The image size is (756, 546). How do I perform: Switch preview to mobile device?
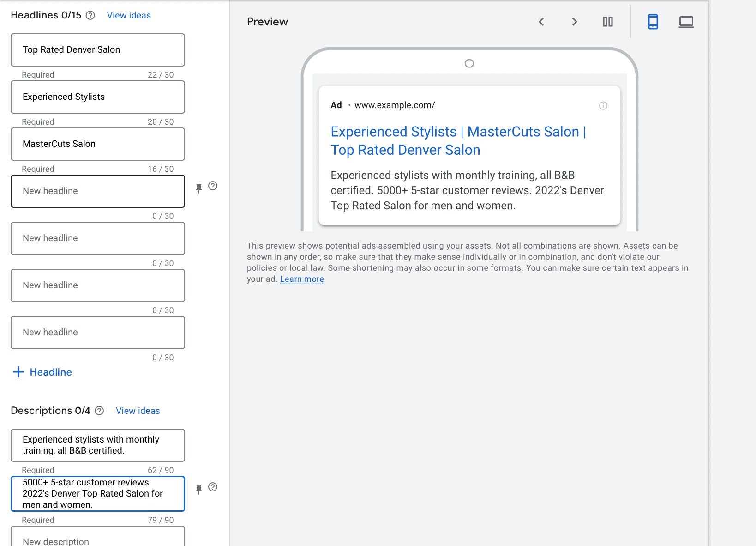click(x=653, y=22)
